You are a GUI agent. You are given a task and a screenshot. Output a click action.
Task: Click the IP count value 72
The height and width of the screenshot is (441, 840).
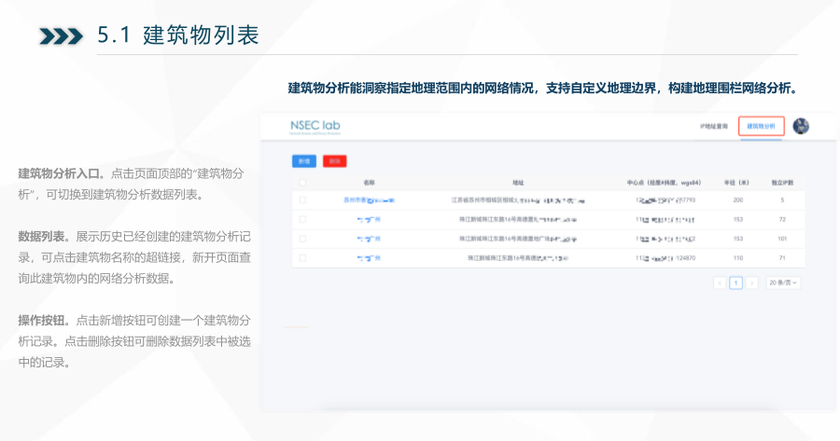click(782, 219)
